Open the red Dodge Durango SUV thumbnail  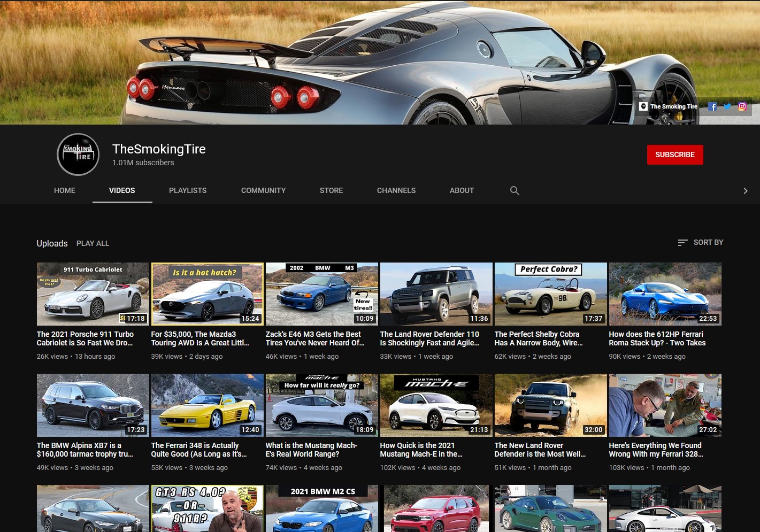(436, 508)
